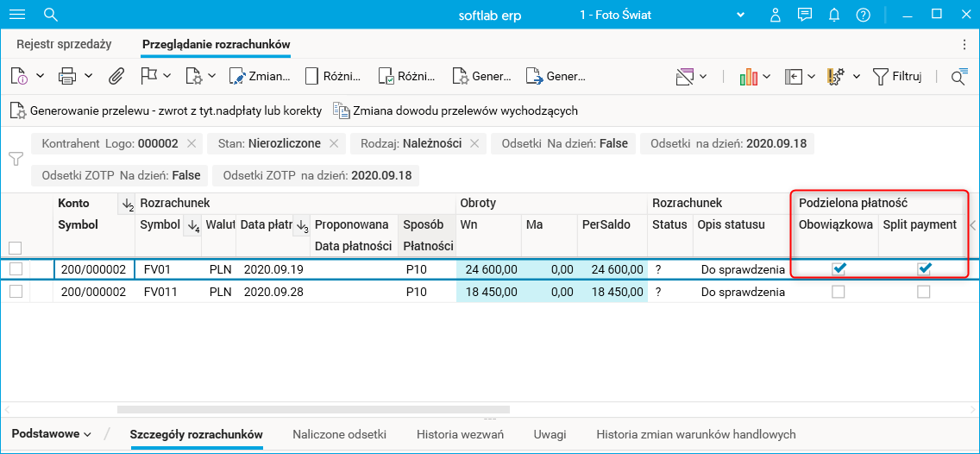Image resolution: width=980 pixels, height=454 pixels.
Task: Select Przeglądanie rozrachunków tab
Action: (217, 44)
